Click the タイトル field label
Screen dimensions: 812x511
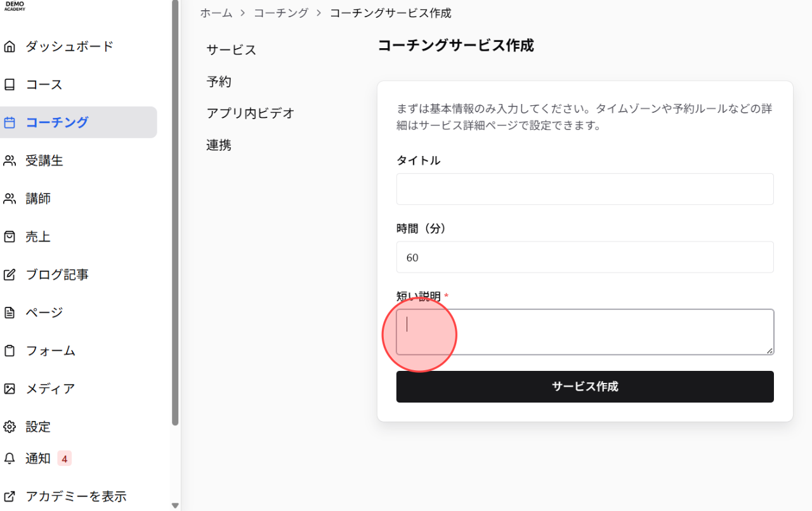coord(418,160)
